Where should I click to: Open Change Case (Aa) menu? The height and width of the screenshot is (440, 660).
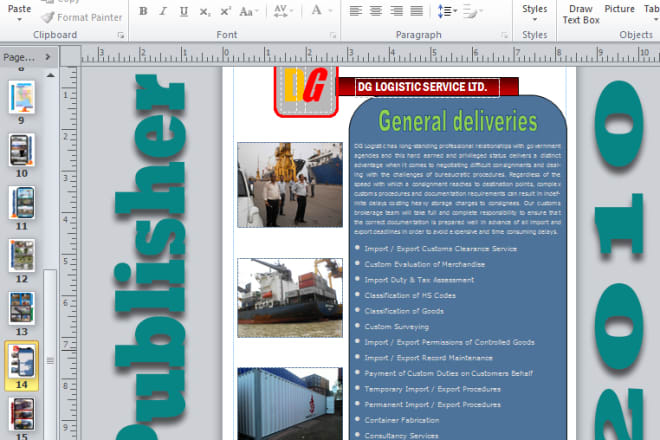248,11
